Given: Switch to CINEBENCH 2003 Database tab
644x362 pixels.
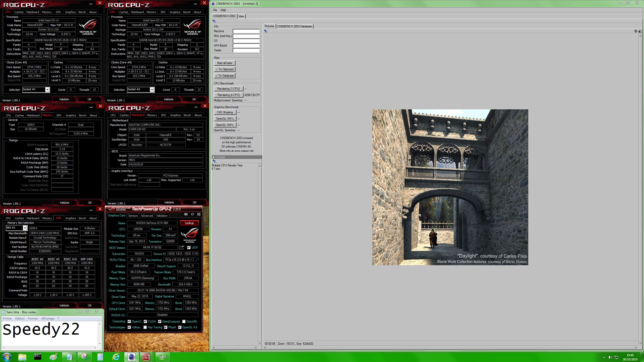Looking at the screenshot, I should [x=294, y=26].
